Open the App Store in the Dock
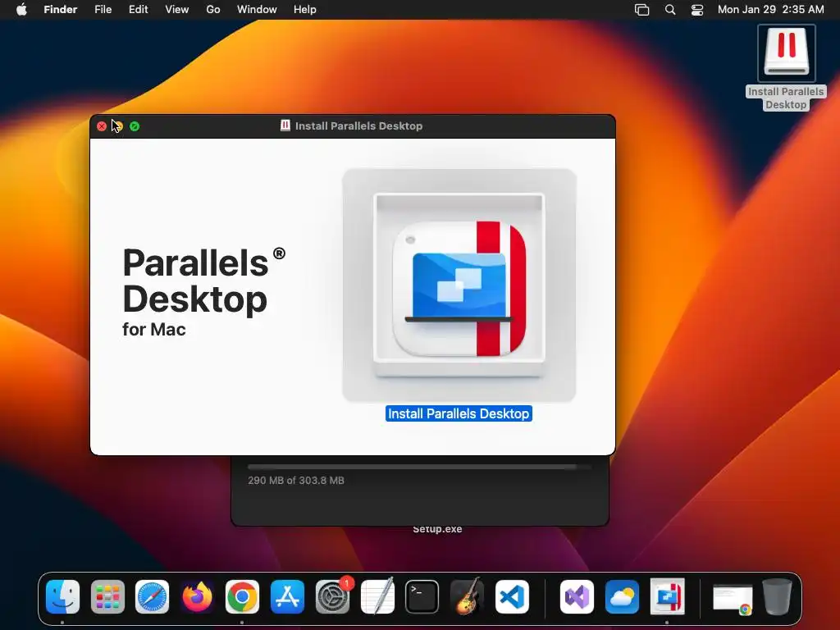 click(x=287, y=597)
